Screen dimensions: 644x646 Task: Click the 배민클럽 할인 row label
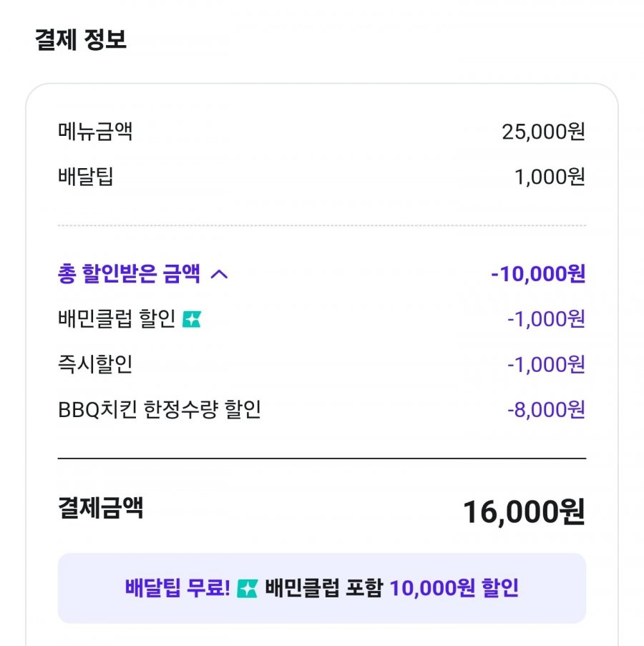tap(117, 319)
